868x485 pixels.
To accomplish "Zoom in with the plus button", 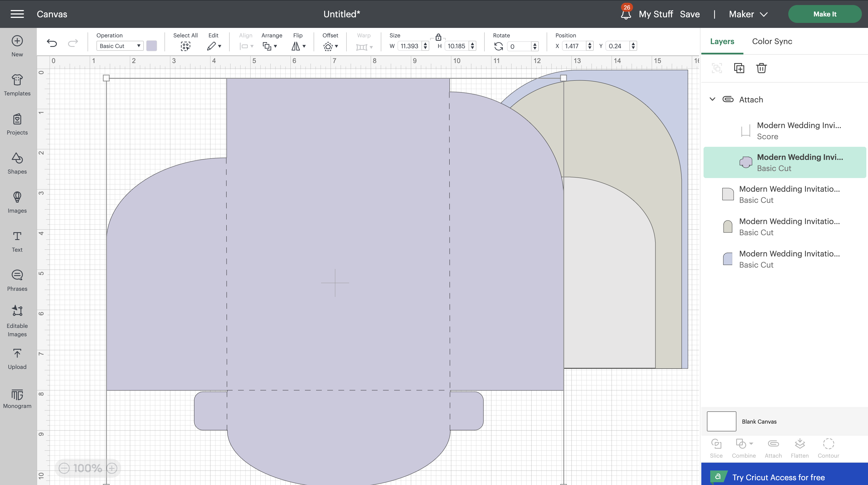I will tap(112, 468).
